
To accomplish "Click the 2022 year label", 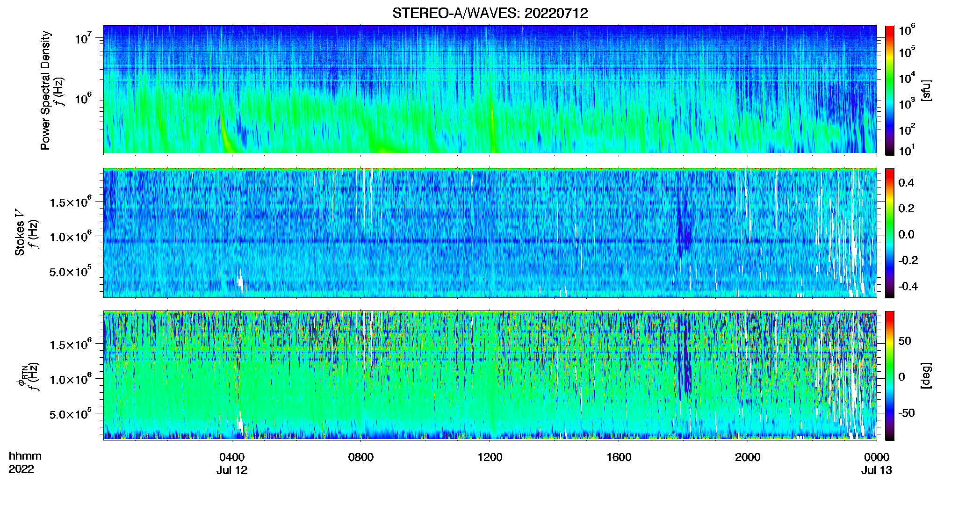I will coord(21,469).
